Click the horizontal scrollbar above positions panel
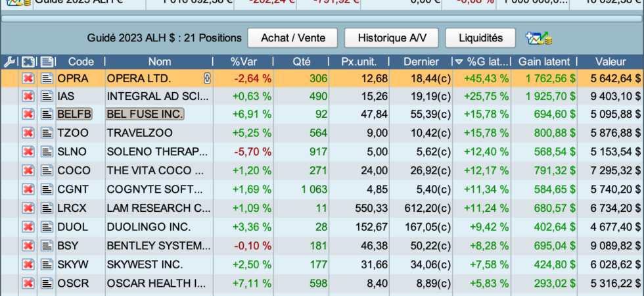 (321, 18)
